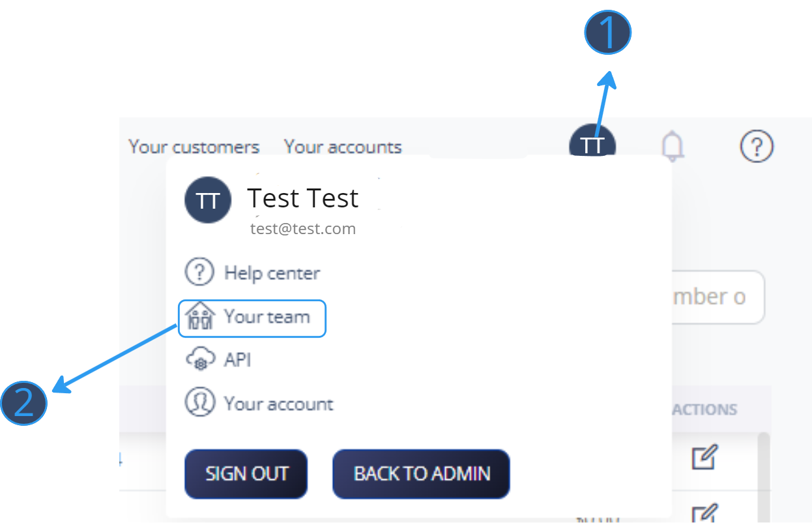Click the BACK TO ADMIN button

coord(421,473)
